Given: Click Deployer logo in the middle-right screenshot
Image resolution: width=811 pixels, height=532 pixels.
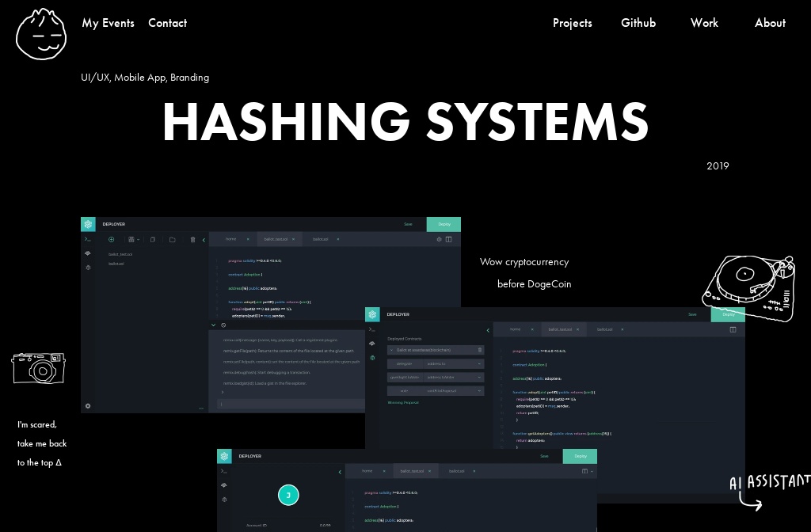Looking at the screenshot, I should (x=372, y=314).
